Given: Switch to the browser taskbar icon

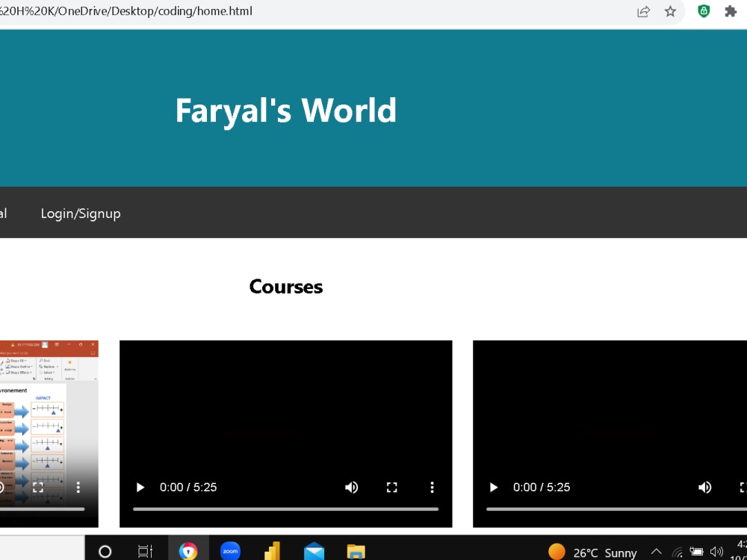Looking at the screenshot, I should point(188,552).
